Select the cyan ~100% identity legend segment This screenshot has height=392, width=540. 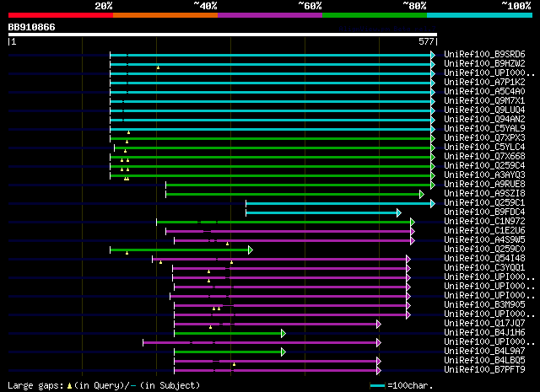click(480, 15)
